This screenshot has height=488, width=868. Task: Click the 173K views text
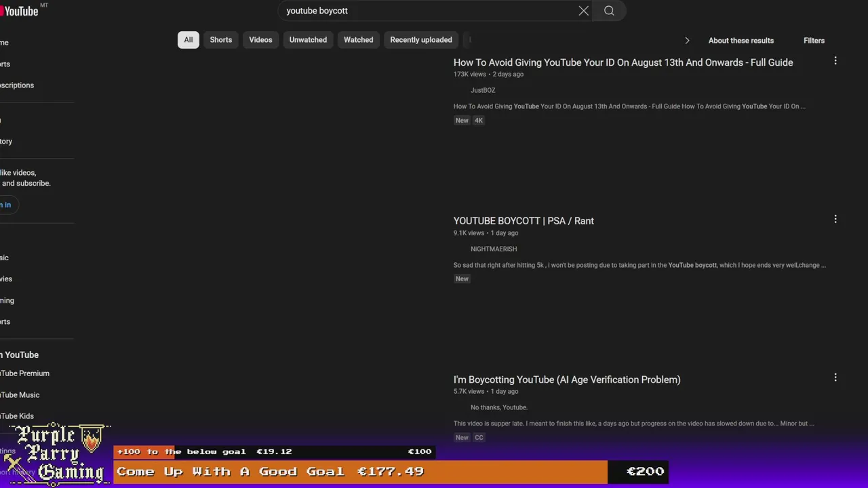(470, 75)
